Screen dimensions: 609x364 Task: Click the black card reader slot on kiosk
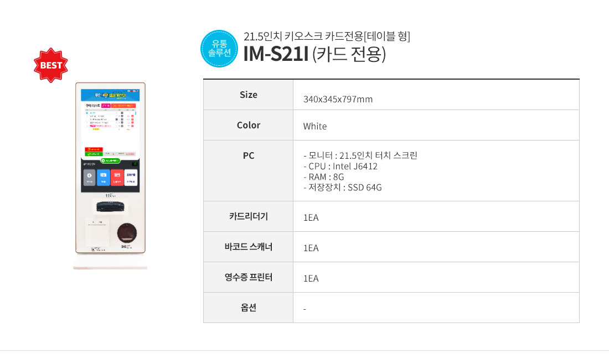(x=110, y=207)
